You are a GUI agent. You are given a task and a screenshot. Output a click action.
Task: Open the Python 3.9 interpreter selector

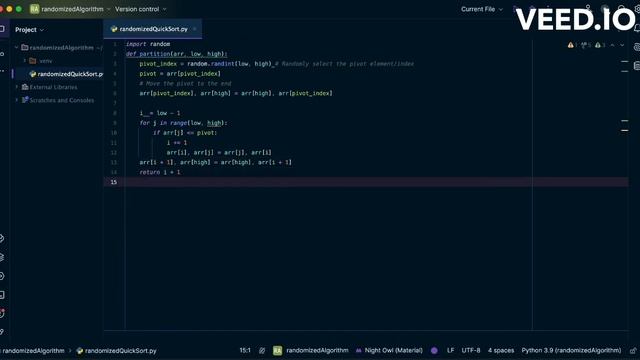571,350
